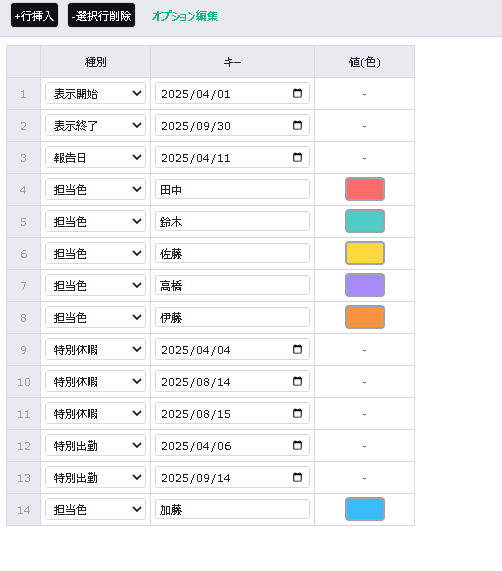This screenshot has height=571, width=502.
Task: Open calendar picker for 2025/04/11 date
Action: point(297,157)
